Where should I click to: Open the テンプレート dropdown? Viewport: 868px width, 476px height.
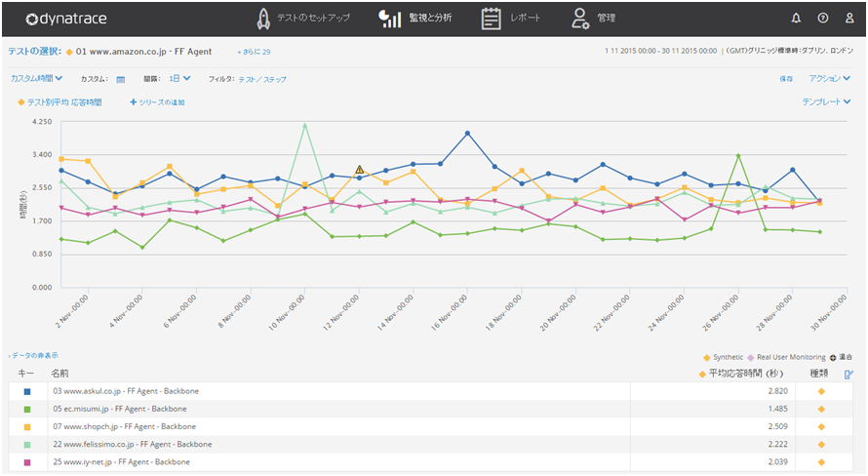pyautogui.click(x=826, y=101)
